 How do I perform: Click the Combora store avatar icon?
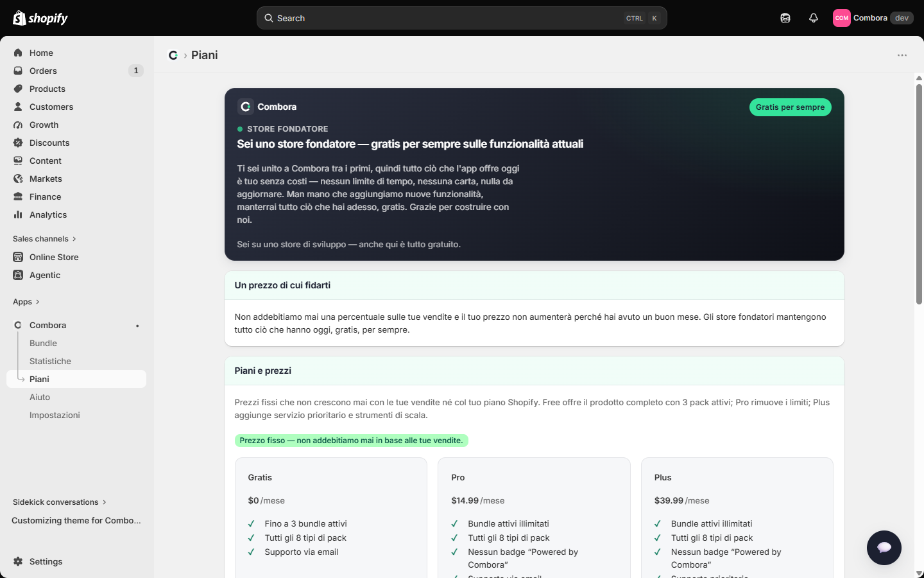(842, 18)
